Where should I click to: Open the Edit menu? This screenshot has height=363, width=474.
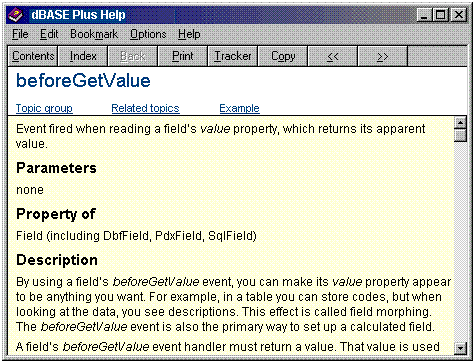(49, 34)
